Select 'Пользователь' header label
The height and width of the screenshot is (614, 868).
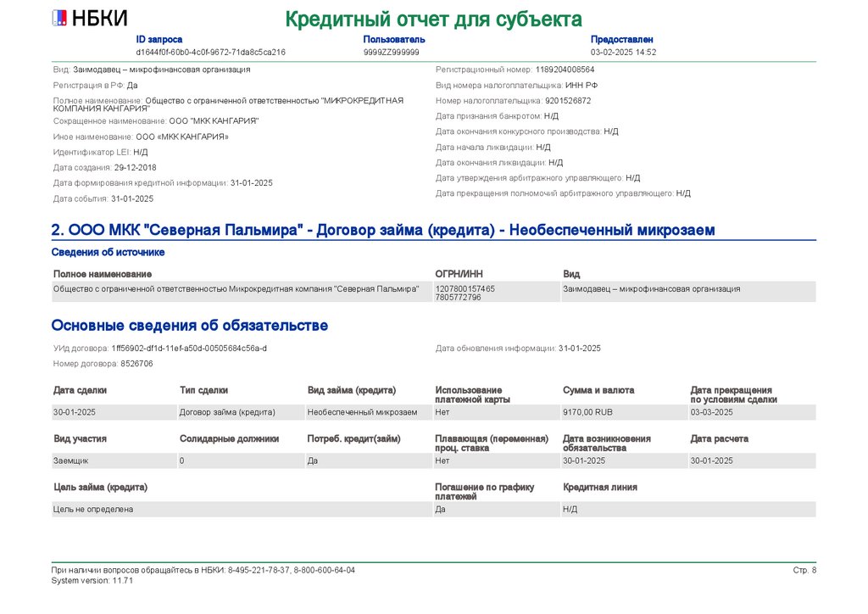click(394, 39)
